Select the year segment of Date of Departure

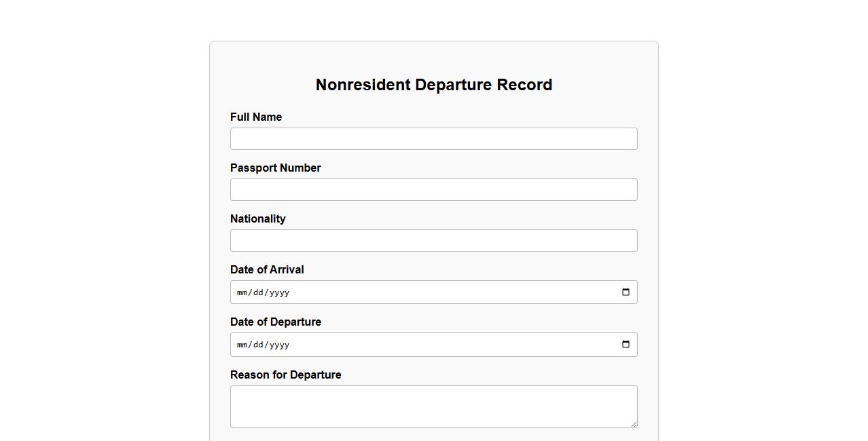pyautogui.click(x=278, y=345)
